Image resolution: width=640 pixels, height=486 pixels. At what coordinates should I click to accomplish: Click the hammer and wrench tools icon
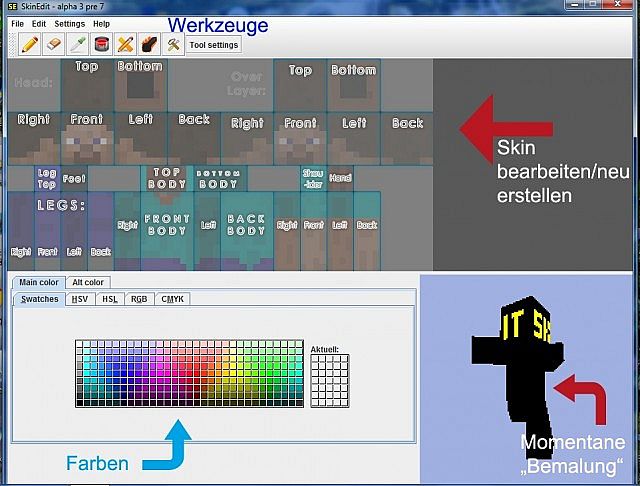tap(173, 44)
